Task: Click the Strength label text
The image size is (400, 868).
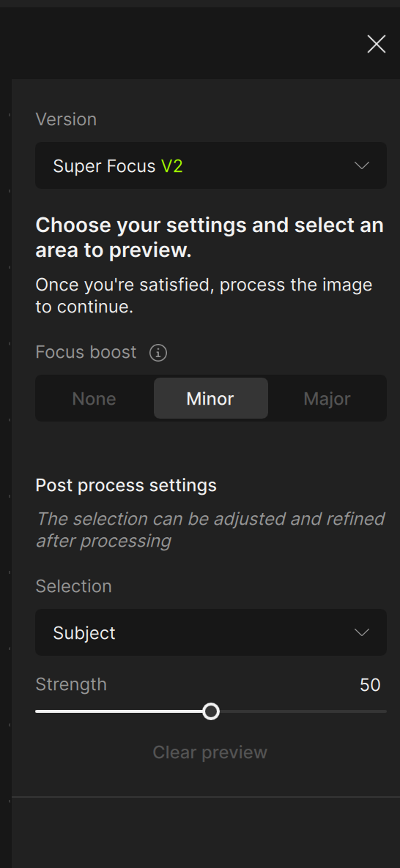Action: point(71,685)
